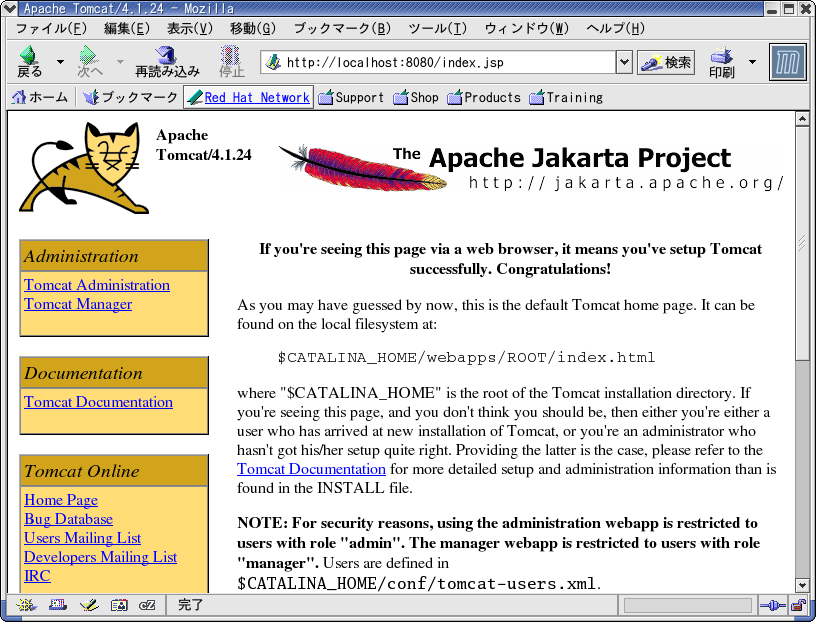816x622 pixels.
Task: Click the Tomcat cat logo image
Action: click(84, 168)
